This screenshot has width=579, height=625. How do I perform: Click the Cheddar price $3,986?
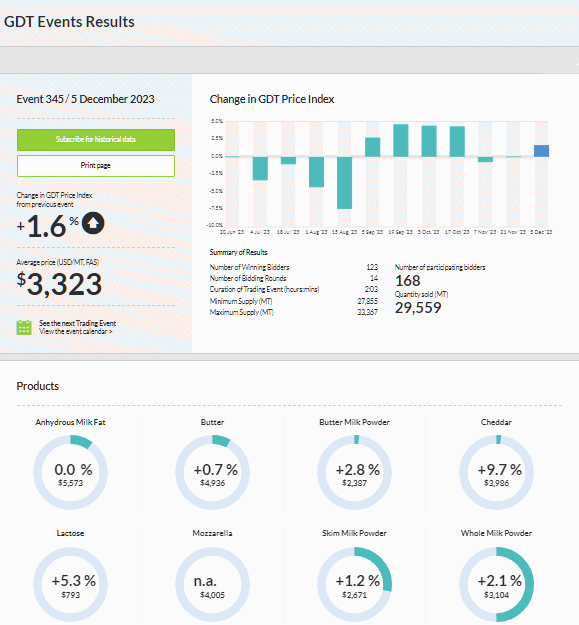496,483
